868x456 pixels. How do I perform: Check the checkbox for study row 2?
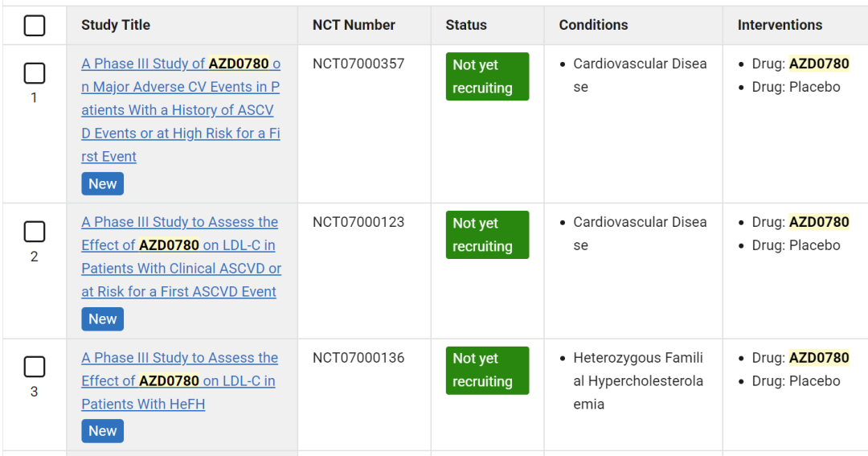(x=35, y=232)
